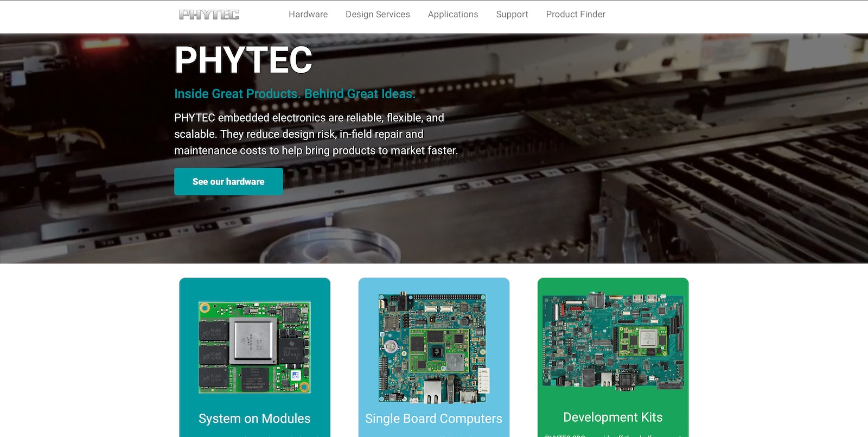Click the Single Board Computers title
This screenshot has height=437, width=868.
click(433, 419)
